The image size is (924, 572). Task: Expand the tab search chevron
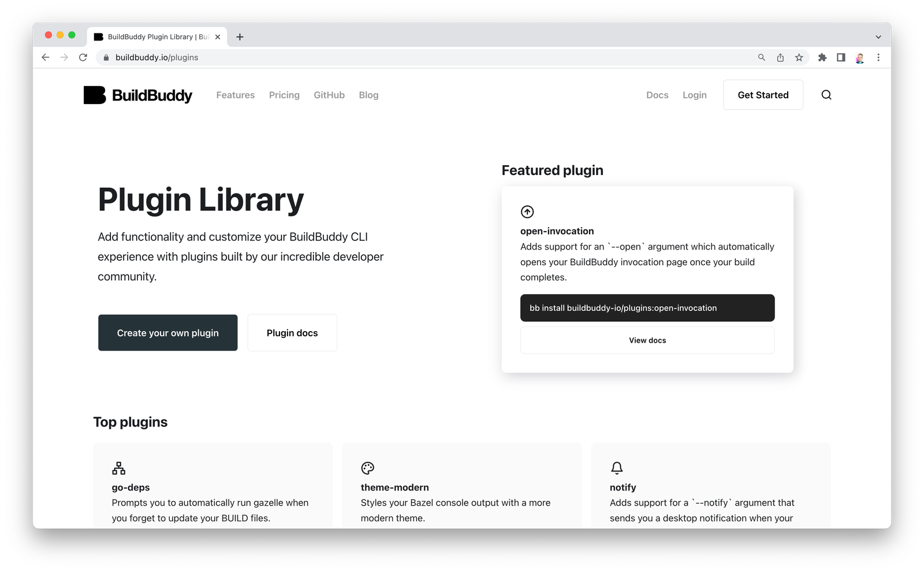[878, 37]
